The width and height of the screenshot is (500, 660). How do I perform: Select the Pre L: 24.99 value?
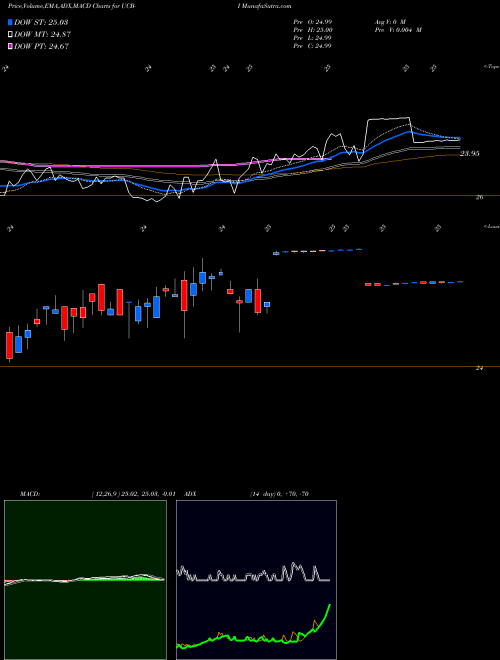click(x=312, y=38)
